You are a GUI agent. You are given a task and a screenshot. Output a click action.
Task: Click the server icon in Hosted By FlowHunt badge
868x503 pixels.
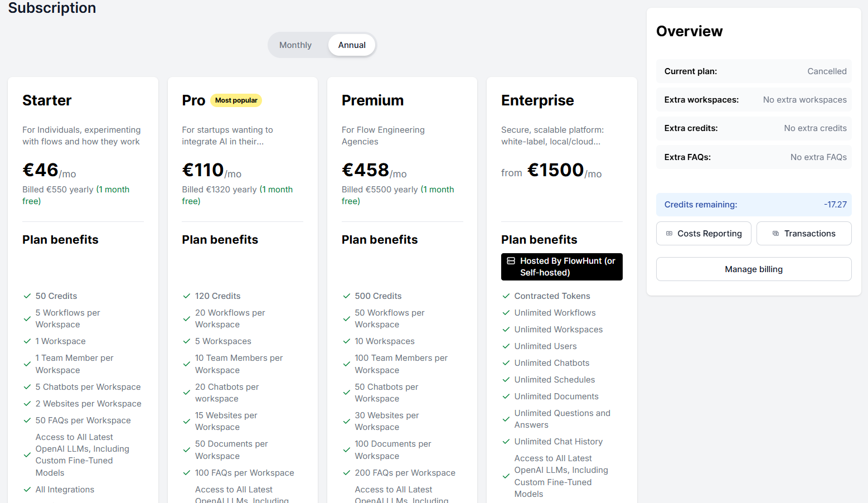click(511, 261)
